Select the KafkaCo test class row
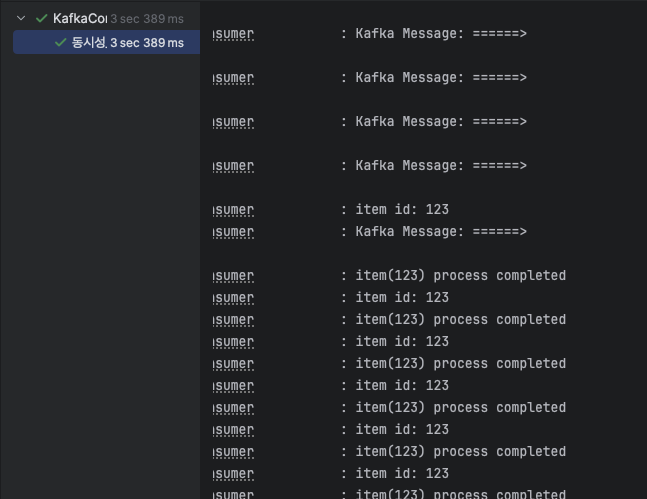 click(x=80, y=18)
